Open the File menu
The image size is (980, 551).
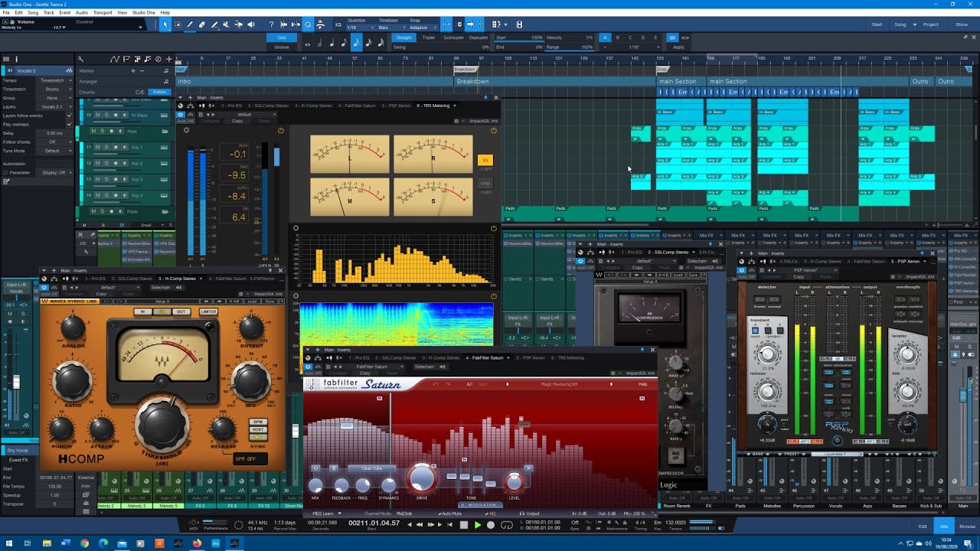click(7, 13)
